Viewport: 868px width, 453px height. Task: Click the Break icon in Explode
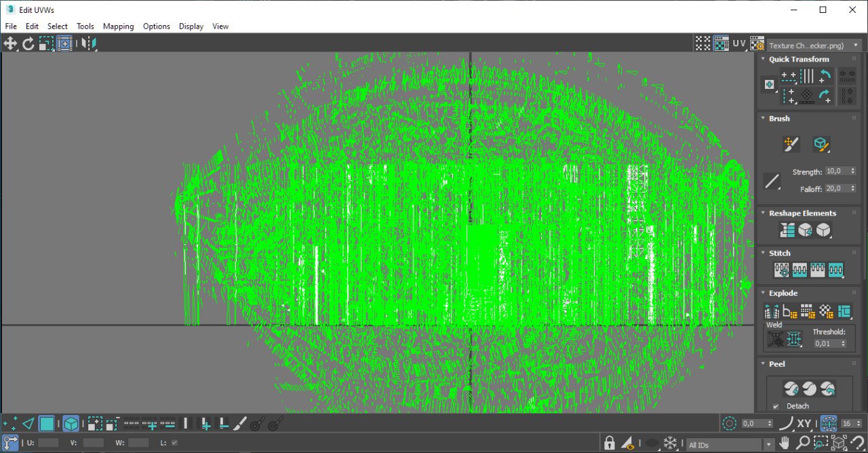[772, 311]
